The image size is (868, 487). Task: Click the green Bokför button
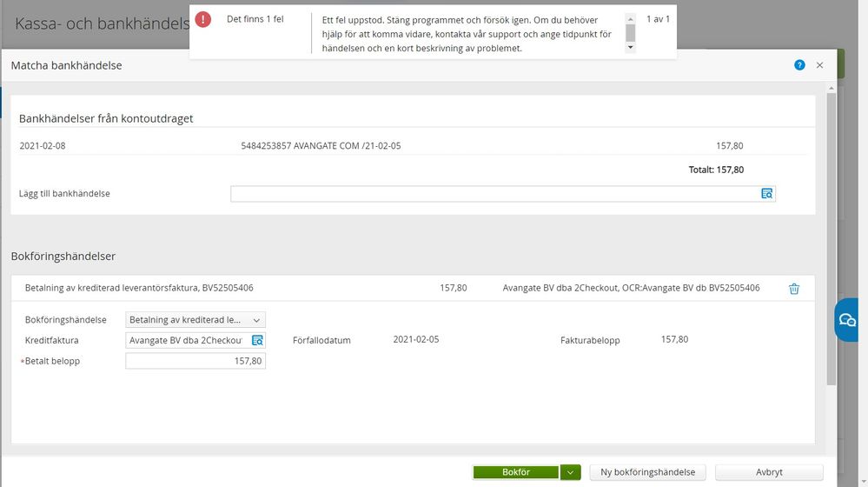tap(516, 472)
